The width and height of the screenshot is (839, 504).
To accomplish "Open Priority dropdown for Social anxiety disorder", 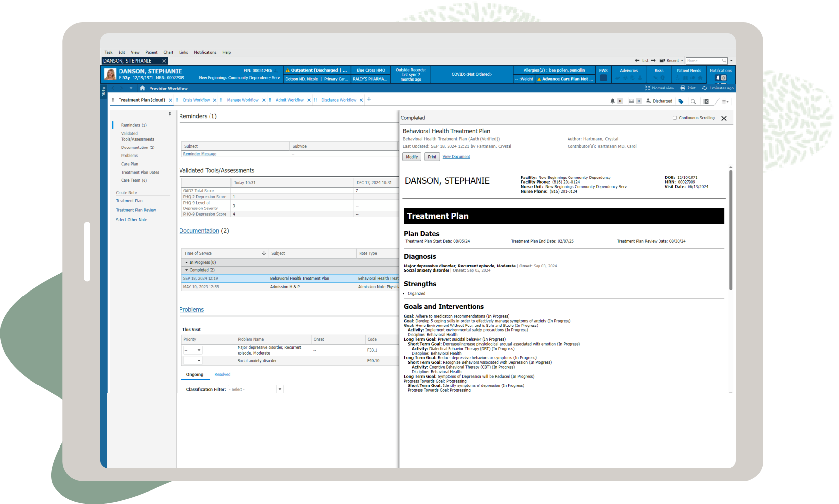I will coord(193,361).
